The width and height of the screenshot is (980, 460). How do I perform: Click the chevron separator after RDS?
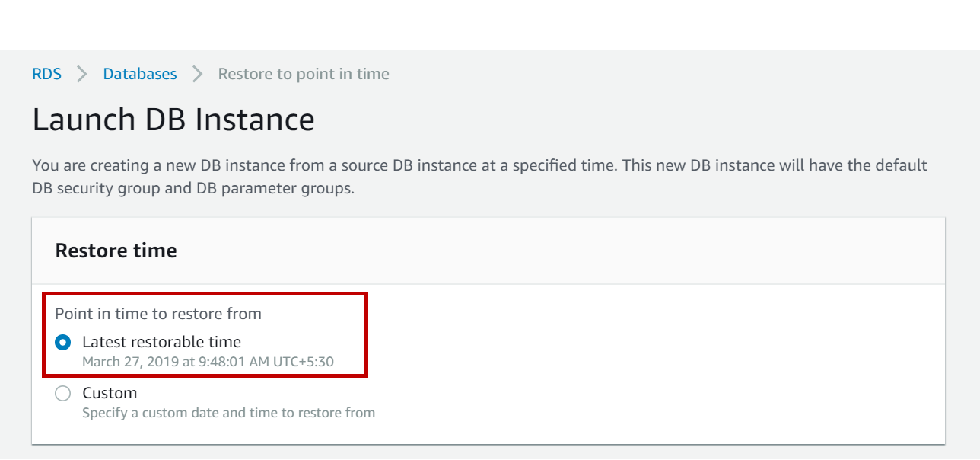(82, 74)
